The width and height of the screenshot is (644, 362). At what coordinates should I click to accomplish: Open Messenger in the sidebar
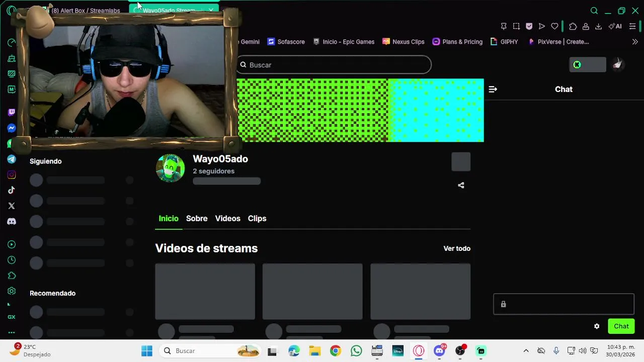(x=12, y=128)
